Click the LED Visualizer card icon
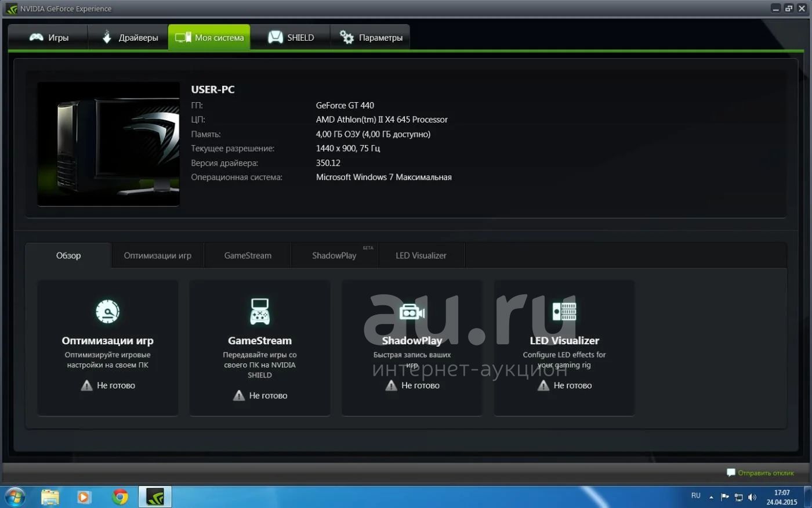812x508 pixels. pos(564,312)
